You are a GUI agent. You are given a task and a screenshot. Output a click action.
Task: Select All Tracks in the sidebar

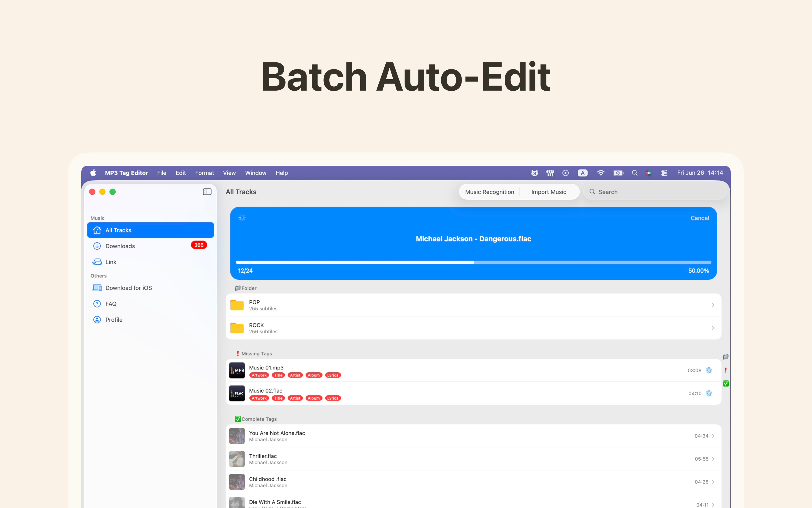[150, 230]
